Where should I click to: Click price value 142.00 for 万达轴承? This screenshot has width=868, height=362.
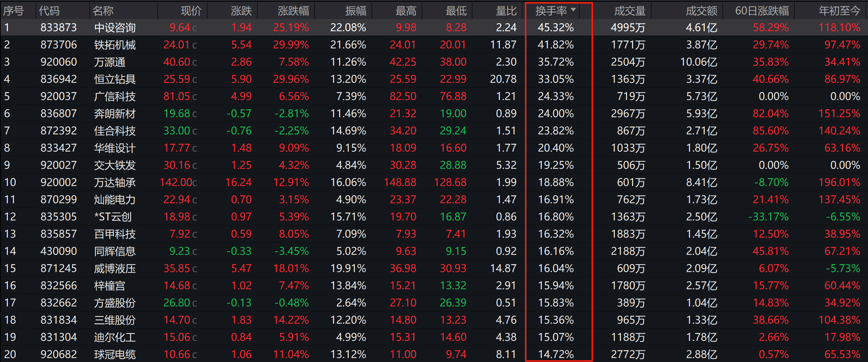[x=176, y=182]
